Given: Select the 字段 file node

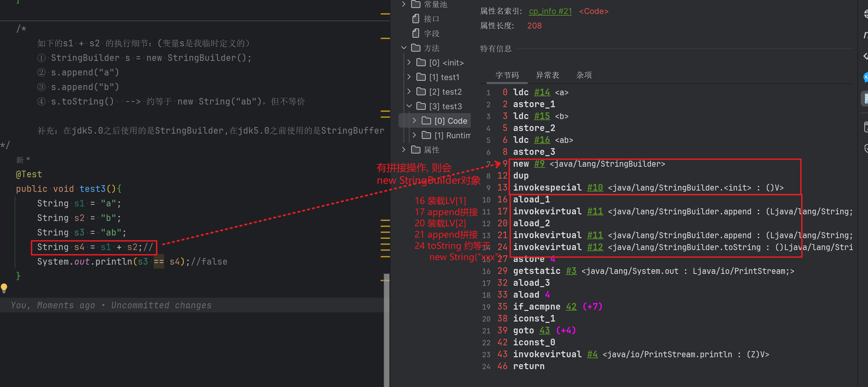Looking at the screenshot, I should coord(432,33).
